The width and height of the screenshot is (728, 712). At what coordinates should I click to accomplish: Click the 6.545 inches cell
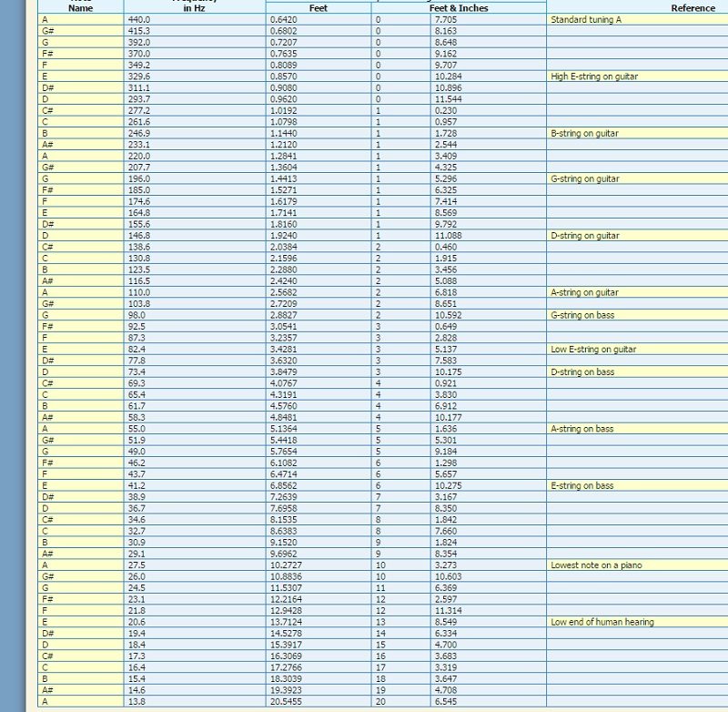pyautogui.click(x=489, y=702)
